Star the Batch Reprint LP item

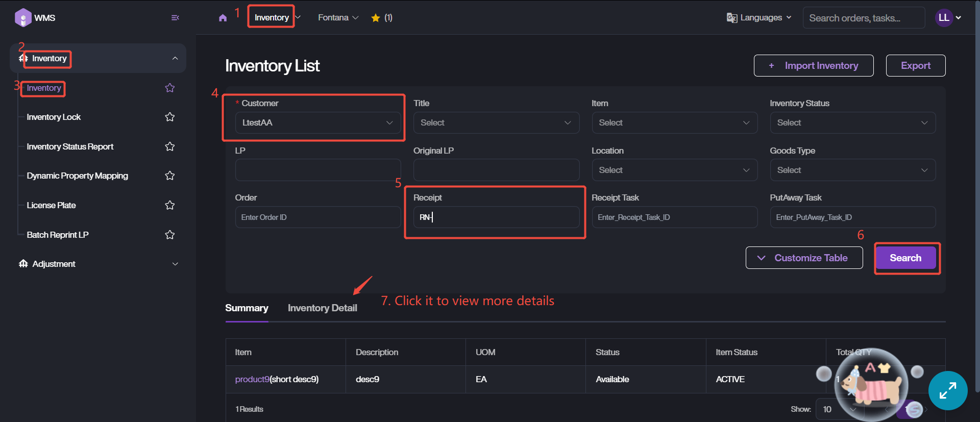pos(170,235)
